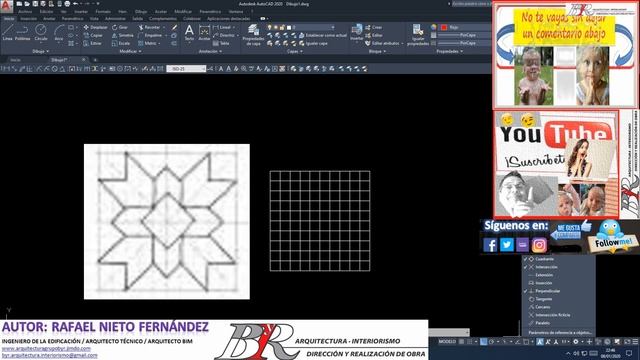Enable the Extensión object snap
Viewport: 640px width, 360px height.
pyautogui.click(x=558, y=275)
